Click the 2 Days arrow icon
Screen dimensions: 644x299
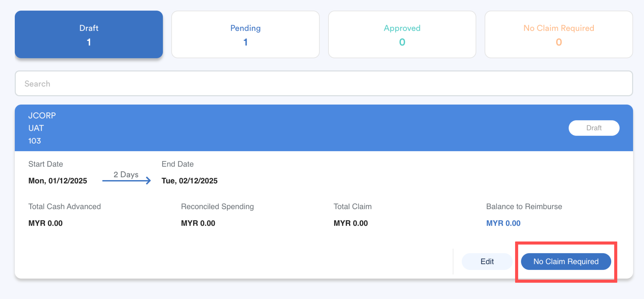[127, 180]
